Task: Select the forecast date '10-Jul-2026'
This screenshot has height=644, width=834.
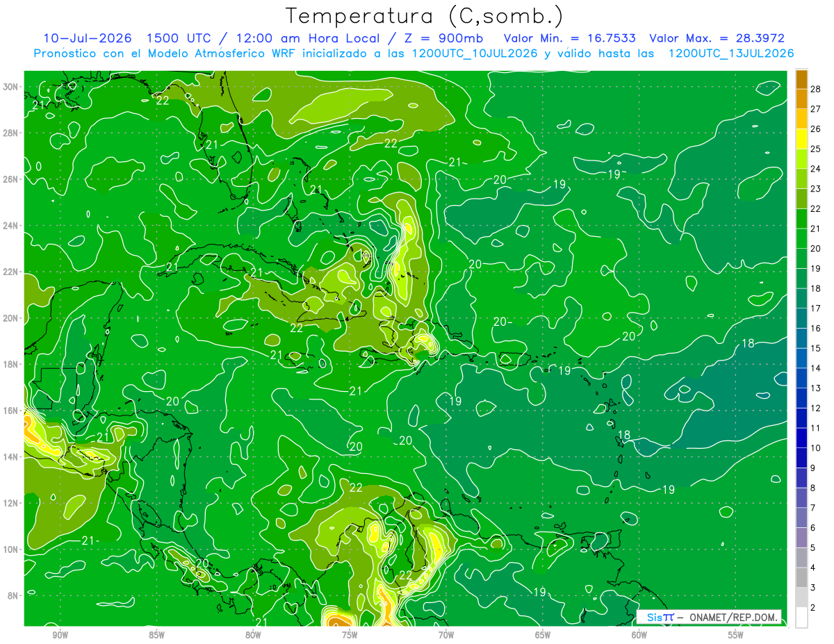Action: tap(86, 38)
